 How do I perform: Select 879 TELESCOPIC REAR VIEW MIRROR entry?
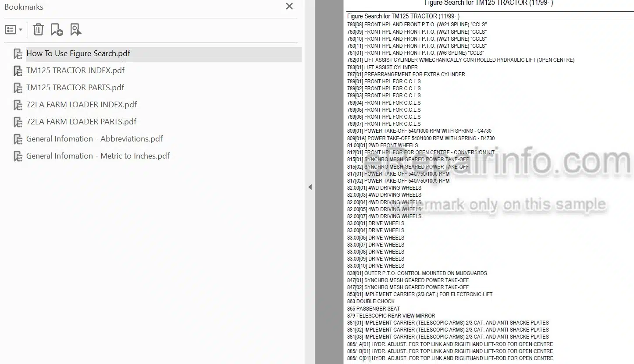coord(391,316)
